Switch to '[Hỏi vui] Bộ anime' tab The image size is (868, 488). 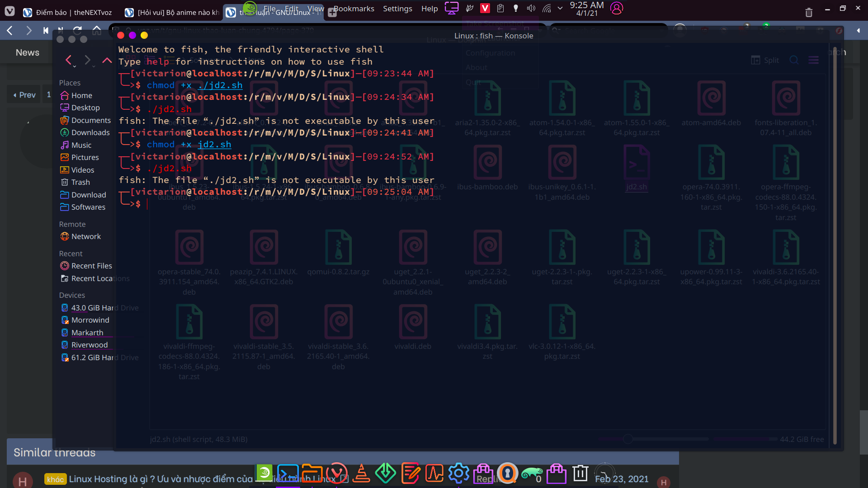(x=172, y=12)
